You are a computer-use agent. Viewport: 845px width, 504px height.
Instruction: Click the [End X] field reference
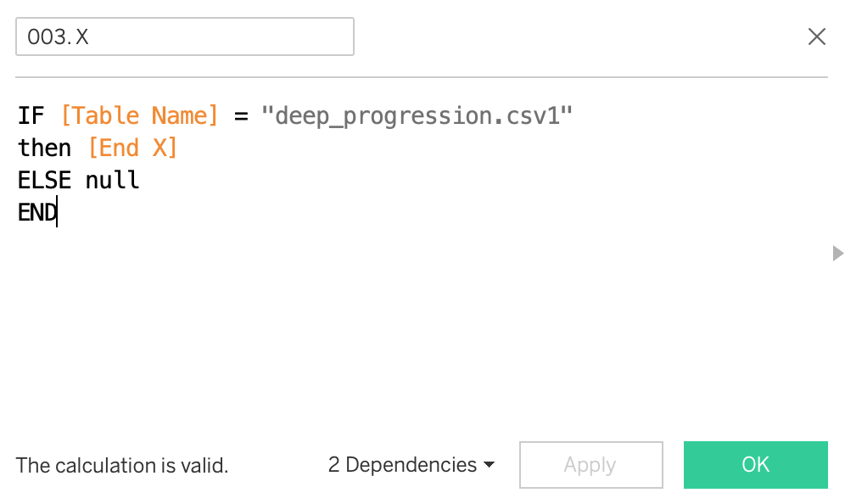pyautogui.click(x=133, y=148)
